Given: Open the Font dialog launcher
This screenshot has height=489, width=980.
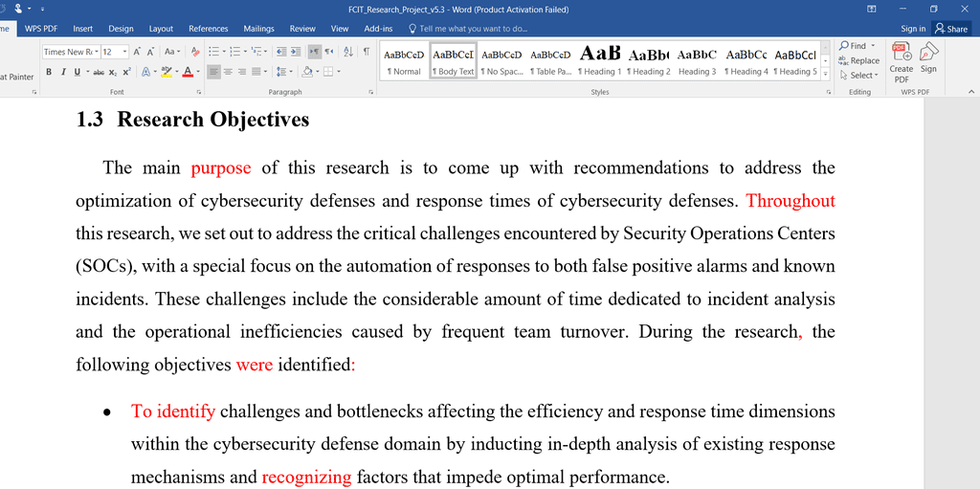Looking at the screenshot, I should coord(199,92).
